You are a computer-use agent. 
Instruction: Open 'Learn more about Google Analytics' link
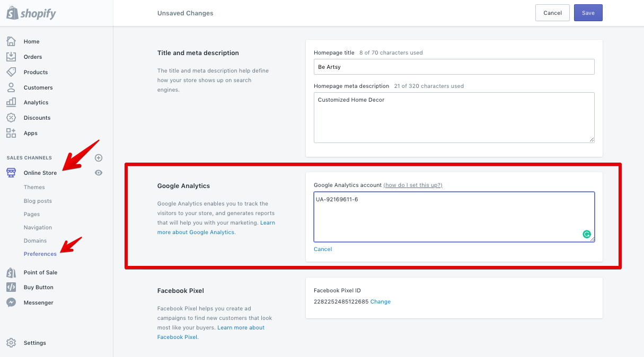pos(216,227)
